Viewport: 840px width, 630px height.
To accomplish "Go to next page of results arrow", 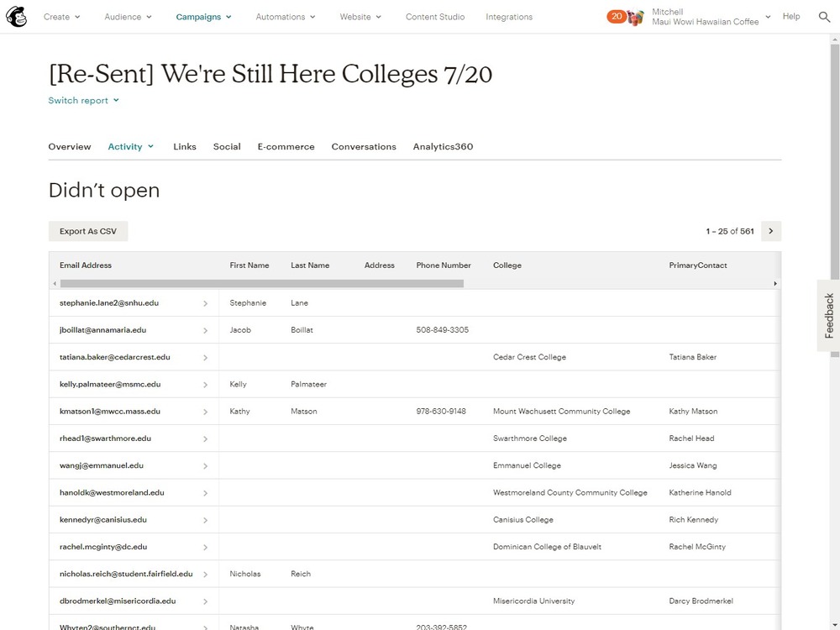I will coord(771,232).
